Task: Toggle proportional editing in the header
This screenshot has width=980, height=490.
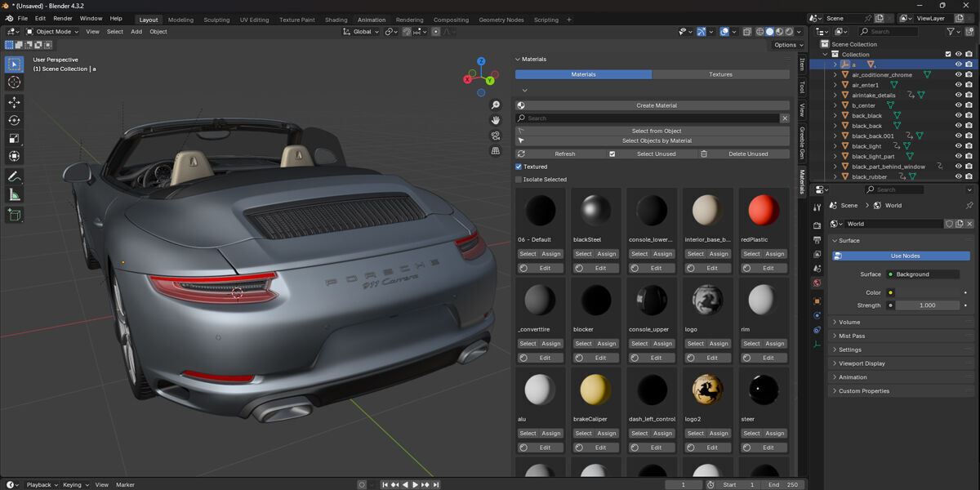Action: click(x=436, y=32)
